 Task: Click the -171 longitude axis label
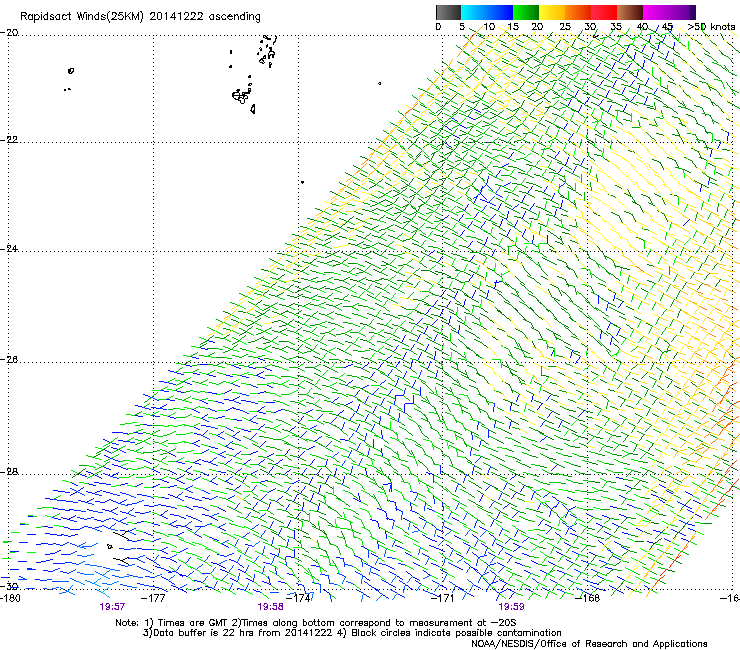coord(443,598)
